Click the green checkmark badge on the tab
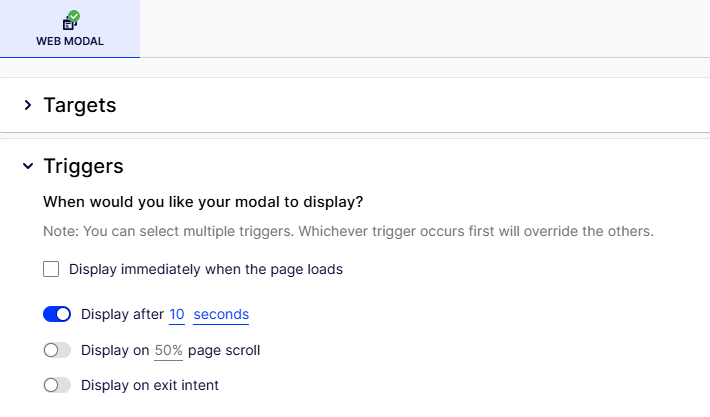Viewport: 710px width, 417px height. pyautogui.click(x=74, y=16)
